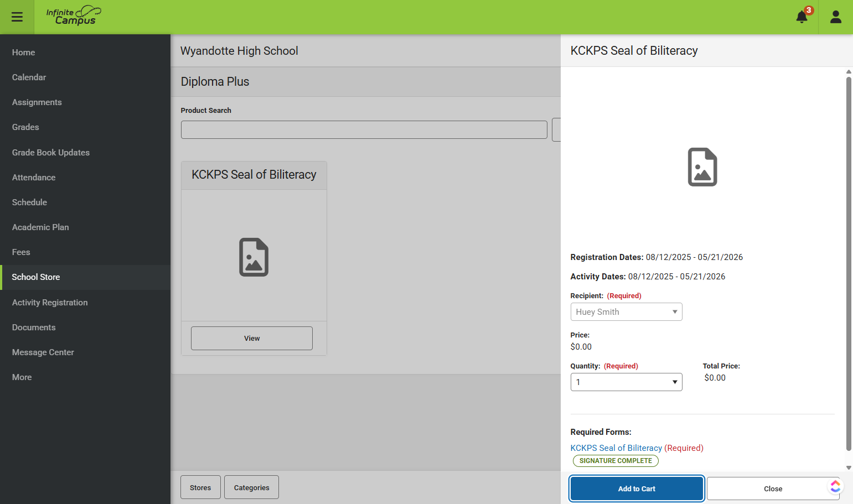The height and width of the screenshot is (504, 853).
Task: Go to Home in the sidebar
Action: click(85, 53)
